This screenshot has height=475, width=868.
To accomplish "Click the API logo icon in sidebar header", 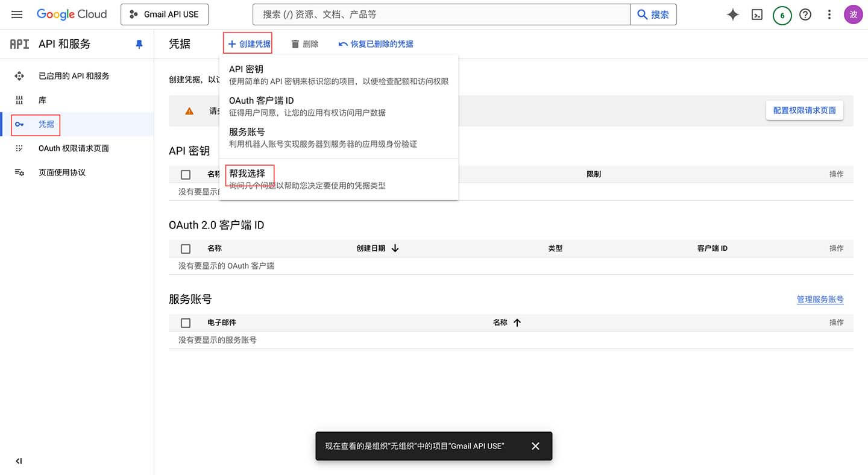I will 19,44.
